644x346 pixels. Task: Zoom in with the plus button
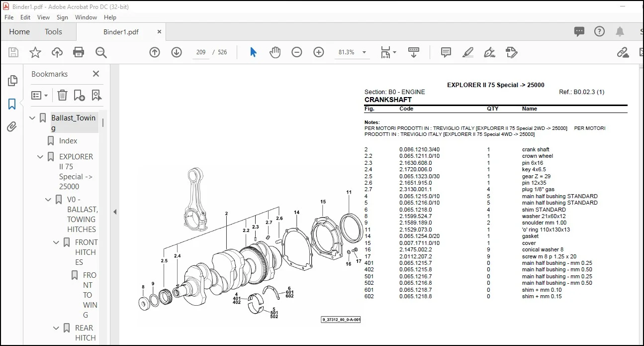click(319, 52)
